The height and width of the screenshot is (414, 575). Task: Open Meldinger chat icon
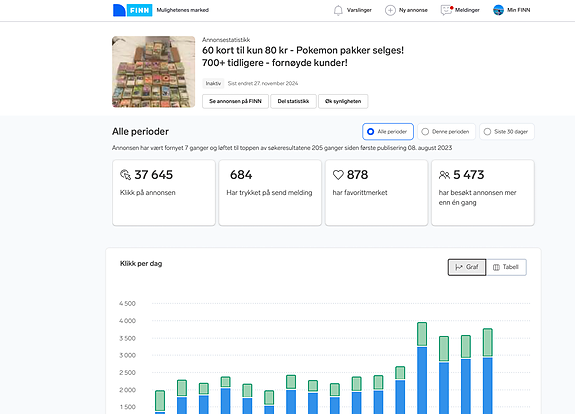[x=446, y=10]
